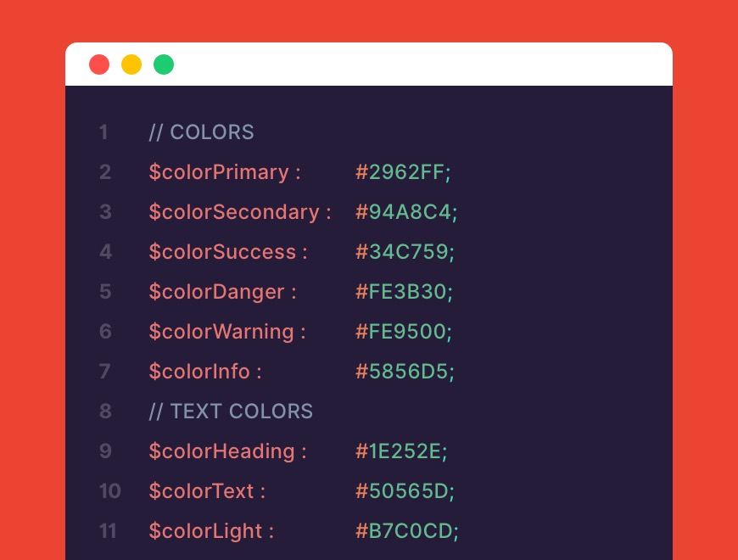The width and height of the screenshot is (738, 560).
Task: Click the $colorSuccess variable
Action: pos(222,252)
